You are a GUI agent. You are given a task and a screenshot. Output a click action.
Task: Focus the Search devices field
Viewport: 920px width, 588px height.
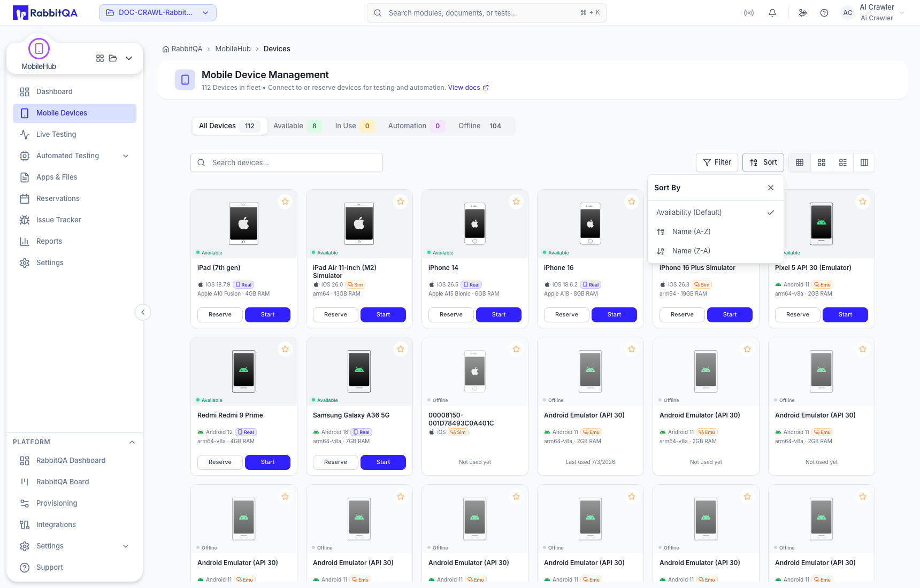point(287,163)
